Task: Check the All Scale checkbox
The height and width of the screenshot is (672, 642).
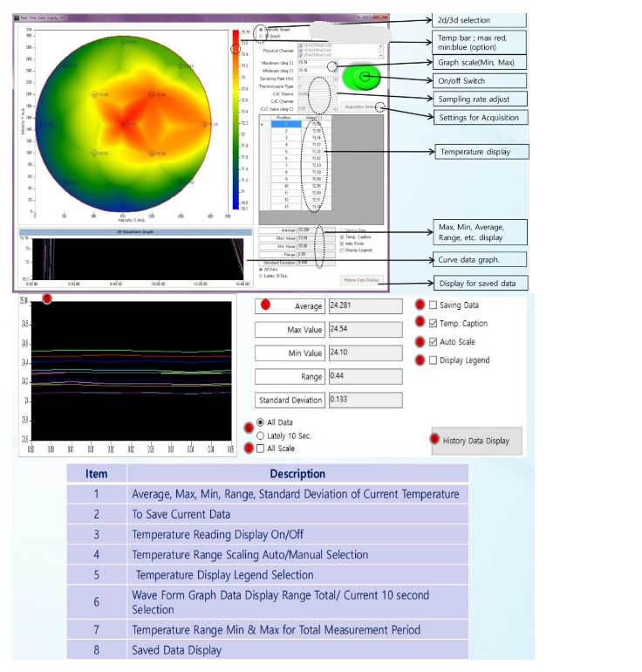Action: point(261,448)
